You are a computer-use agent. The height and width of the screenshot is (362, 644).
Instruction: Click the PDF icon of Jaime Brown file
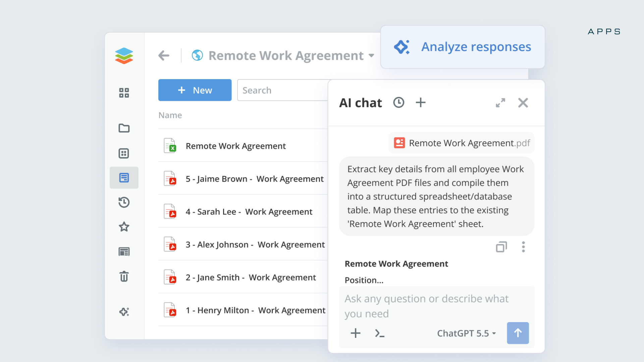(x=170, y=179)
